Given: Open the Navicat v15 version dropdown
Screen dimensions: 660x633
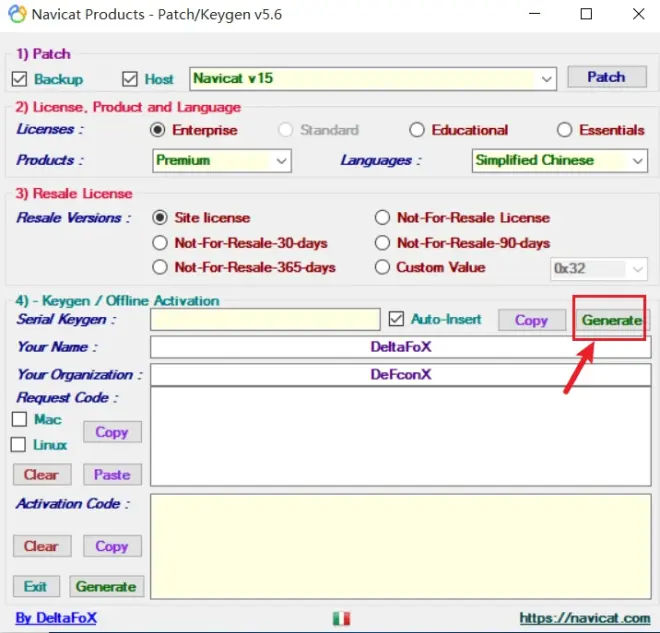Looking at the screenshot, I should click(373, 79).
